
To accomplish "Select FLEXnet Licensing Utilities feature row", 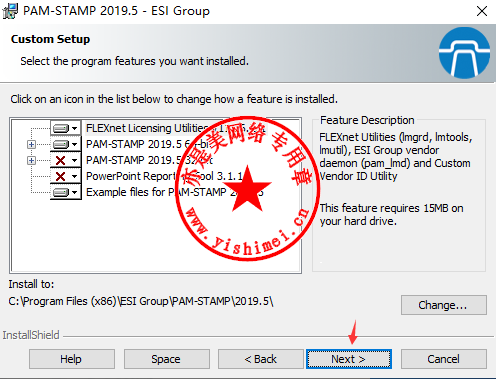I will pos(176,128).
